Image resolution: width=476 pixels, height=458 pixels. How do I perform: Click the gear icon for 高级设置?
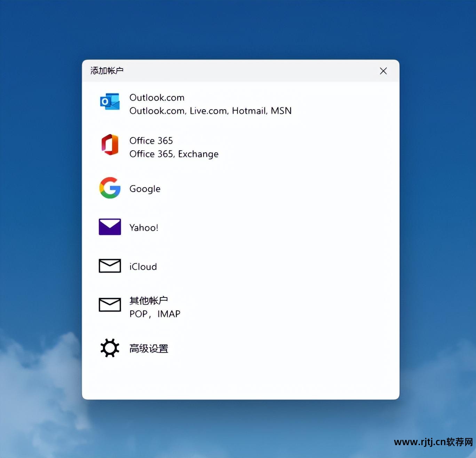point(110,348)
